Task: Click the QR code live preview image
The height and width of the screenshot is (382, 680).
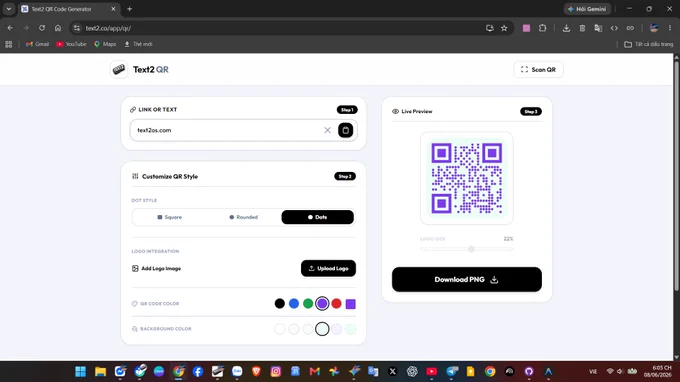Action: click(467, 178)
